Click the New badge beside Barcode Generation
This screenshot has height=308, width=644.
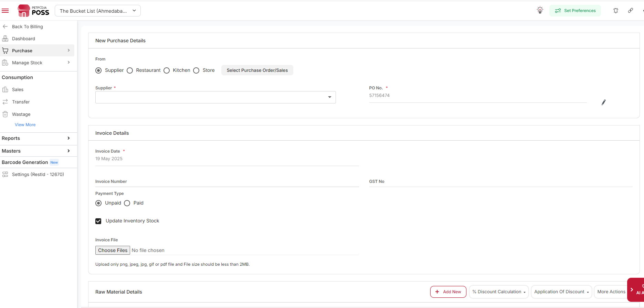[54, 163]
